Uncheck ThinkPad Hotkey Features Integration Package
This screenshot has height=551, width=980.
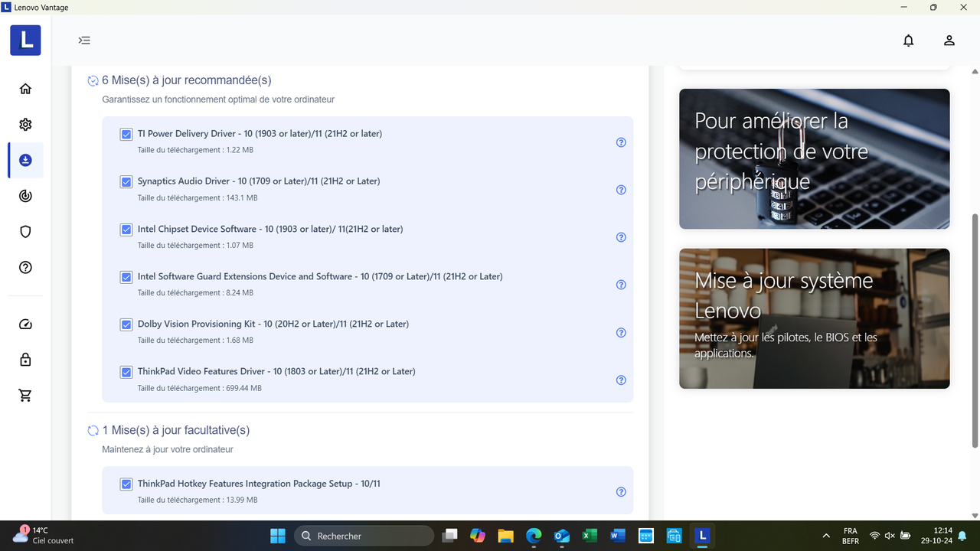coord(126,484)
